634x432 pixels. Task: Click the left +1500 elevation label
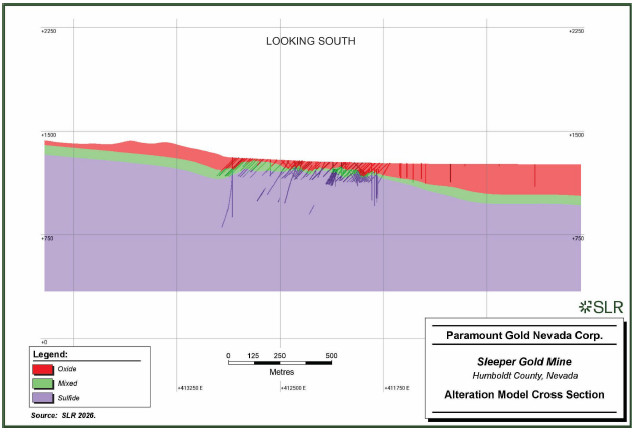[49, 135]
